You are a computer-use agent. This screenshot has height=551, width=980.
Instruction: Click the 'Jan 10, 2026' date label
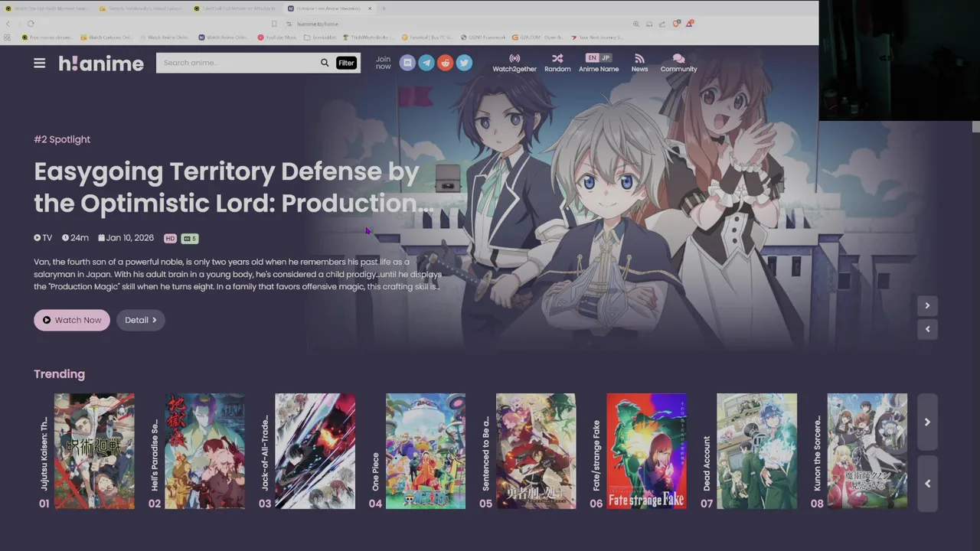tap(126, 238)
